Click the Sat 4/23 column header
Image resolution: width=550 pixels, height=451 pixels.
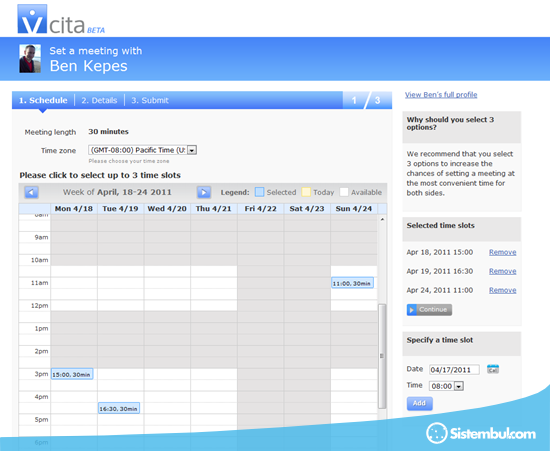tap(307, 209)
